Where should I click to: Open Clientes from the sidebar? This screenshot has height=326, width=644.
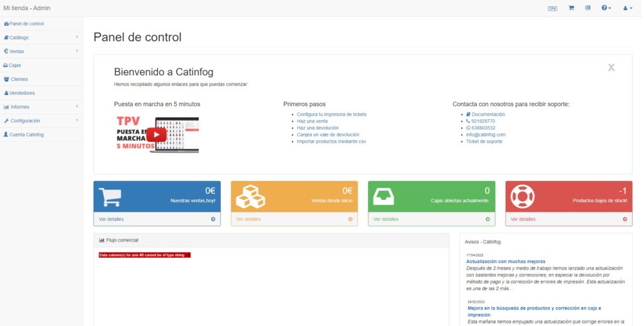click(42, 79)
